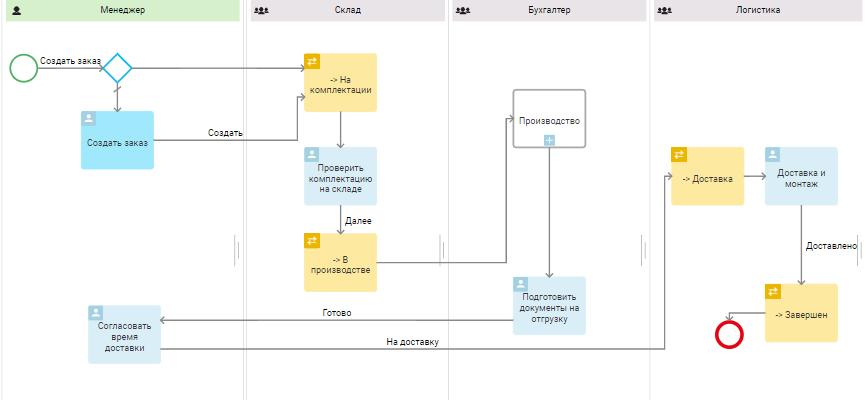Click the 'Готово' transition label

[336, 313]
